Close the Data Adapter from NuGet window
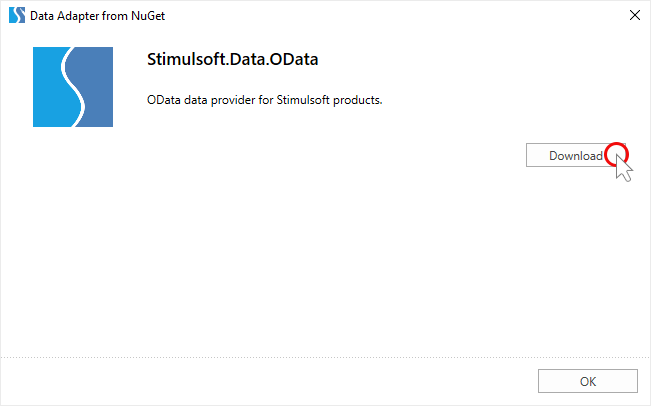 [633, 15]
